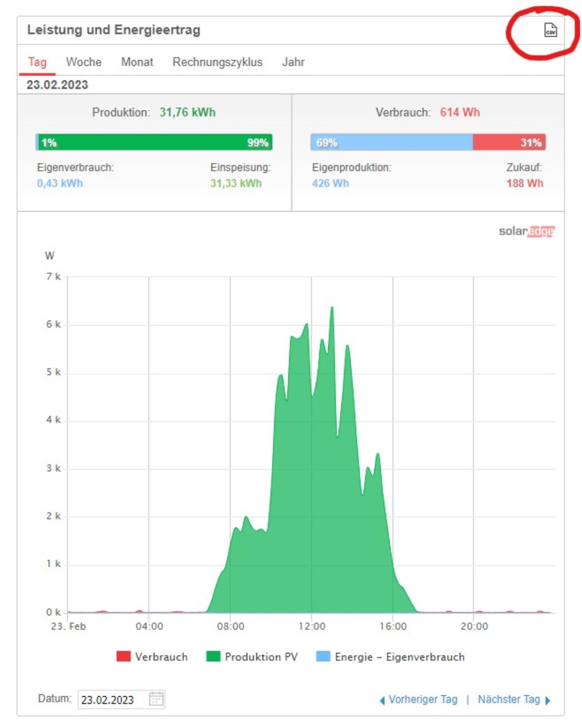Viewport: 582px width, 728px height.
Task: Click the 12:00 x-axis label
Action: coord(312,626)
